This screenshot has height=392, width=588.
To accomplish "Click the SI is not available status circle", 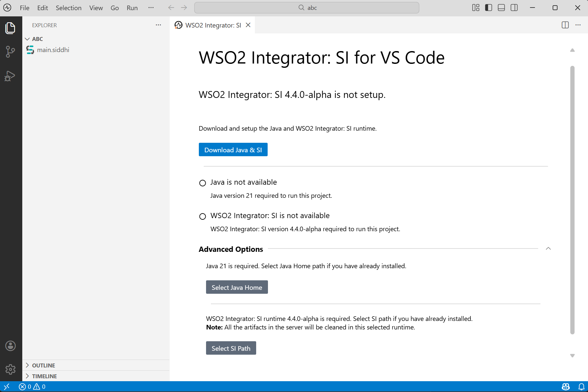I will coord(203,216).
